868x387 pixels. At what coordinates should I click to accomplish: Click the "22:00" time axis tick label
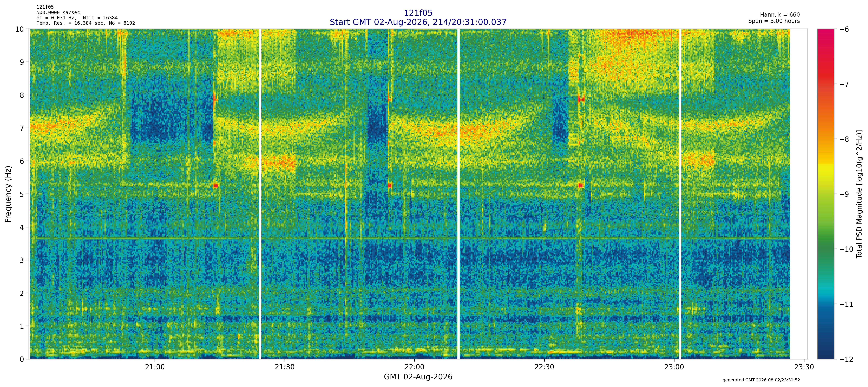pos(414,367)
